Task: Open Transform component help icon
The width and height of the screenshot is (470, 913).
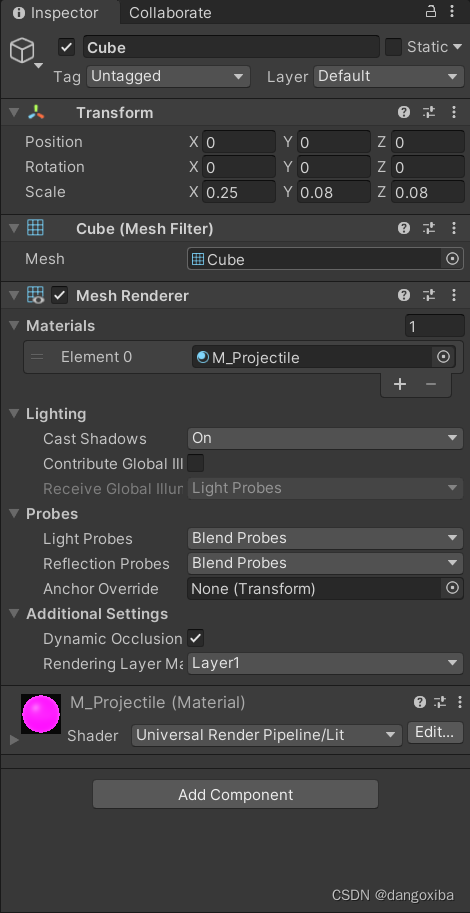Action: [x=404, y=113]
